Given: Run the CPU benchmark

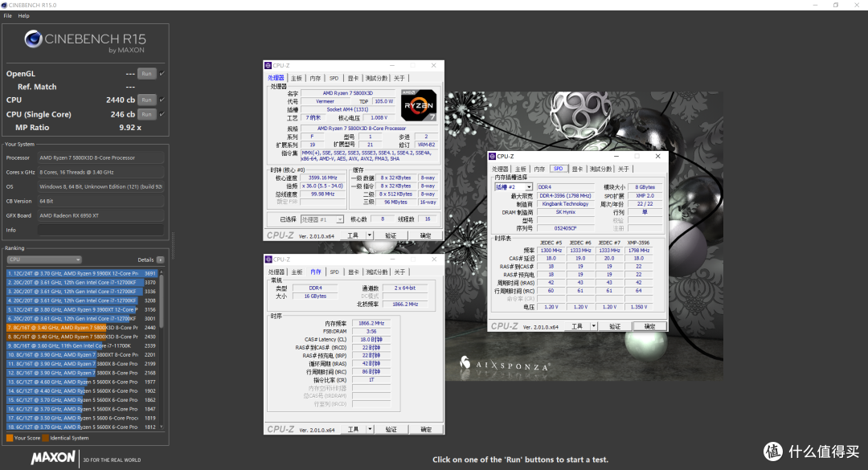Looking at the screenshot, I should pyautogui.click(x=146, y=100).
